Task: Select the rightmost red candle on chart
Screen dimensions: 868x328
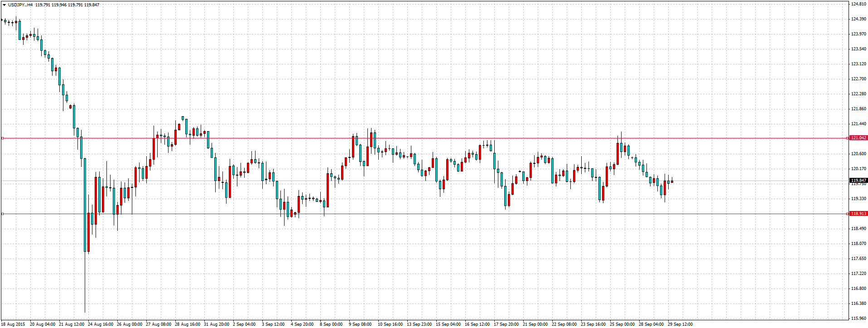Action: point(672,181)
